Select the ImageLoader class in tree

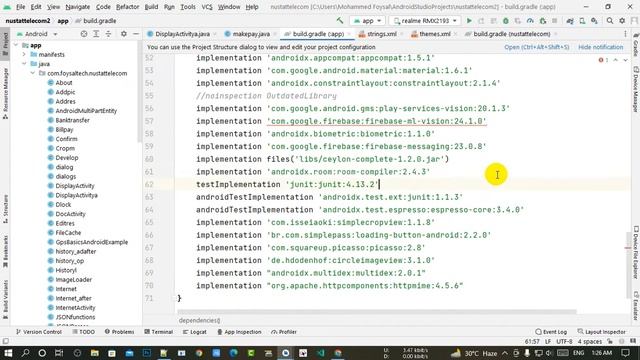click(x=73, y=280)
